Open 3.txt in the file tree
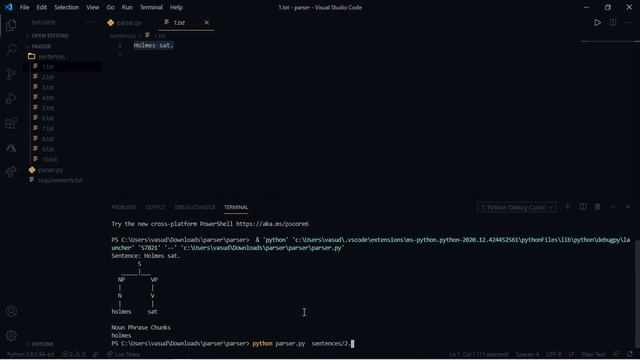Viewport: 640px width, 360px height. point(48,87)
